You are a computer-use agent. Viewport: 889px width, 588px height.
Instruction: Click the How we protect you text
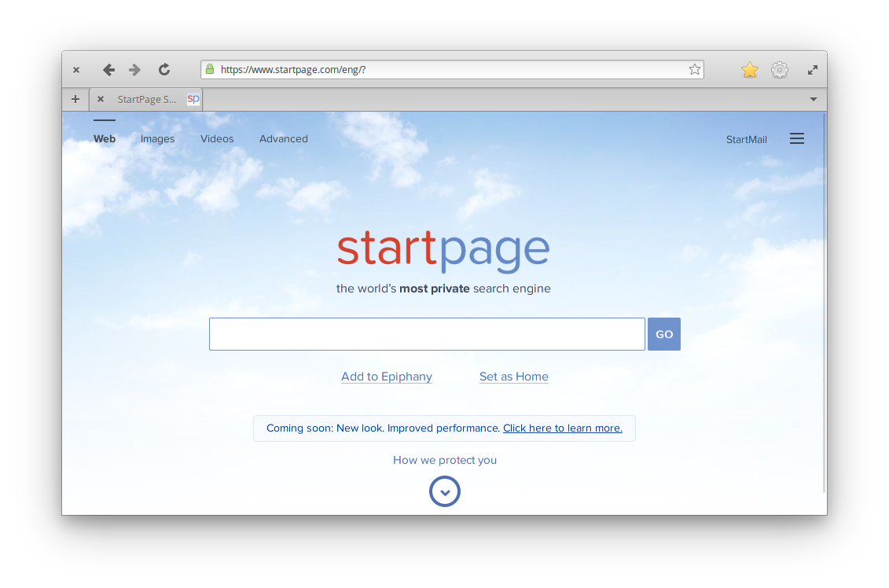tap(445, 460)
